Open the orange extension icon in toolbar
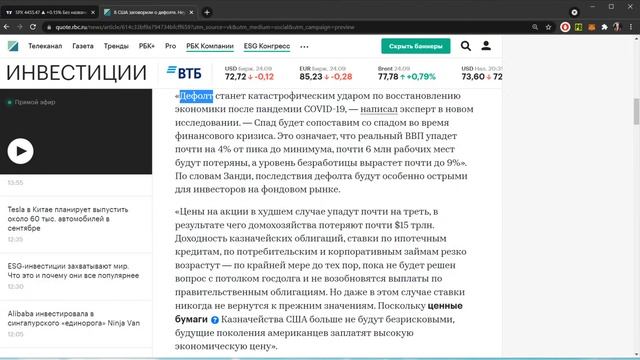The height and width of the screenshot is (360, 640). pos(591,27)
